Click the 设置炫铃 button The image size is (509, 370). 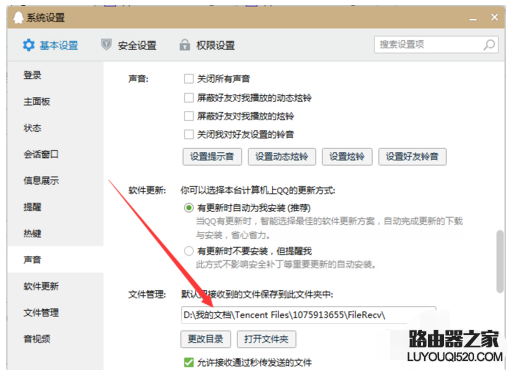coord(347,157)
